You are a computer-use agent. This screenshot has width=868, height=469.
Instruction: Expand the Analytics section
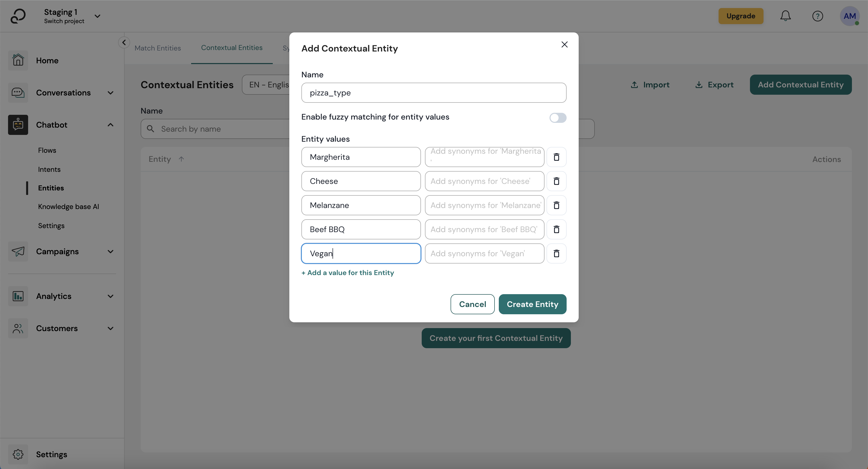[110, 296]
